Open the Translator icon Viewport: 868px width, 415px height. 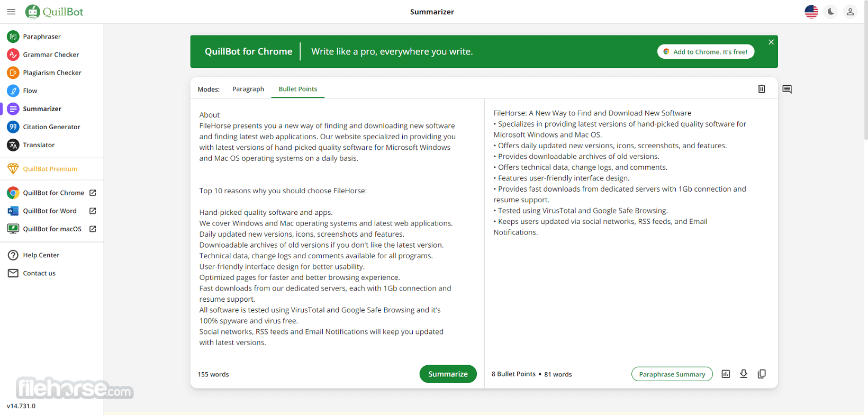(13, 145)
